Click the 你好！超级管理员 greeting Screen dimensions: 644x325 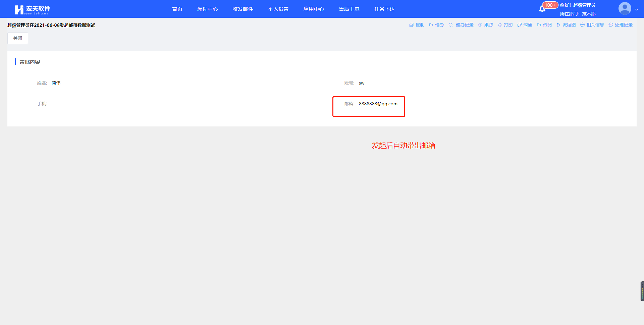(x=578, y=5)
